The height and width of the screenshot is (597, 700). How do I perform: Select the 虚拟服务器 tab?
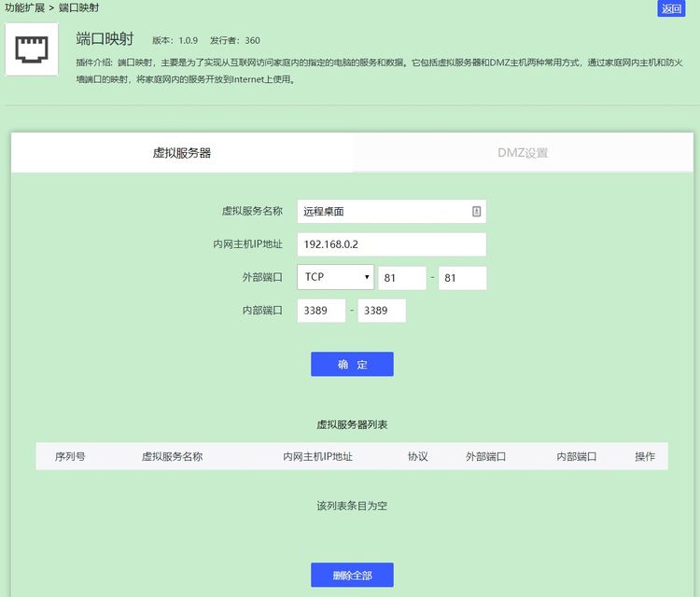[x=182, y=153]
